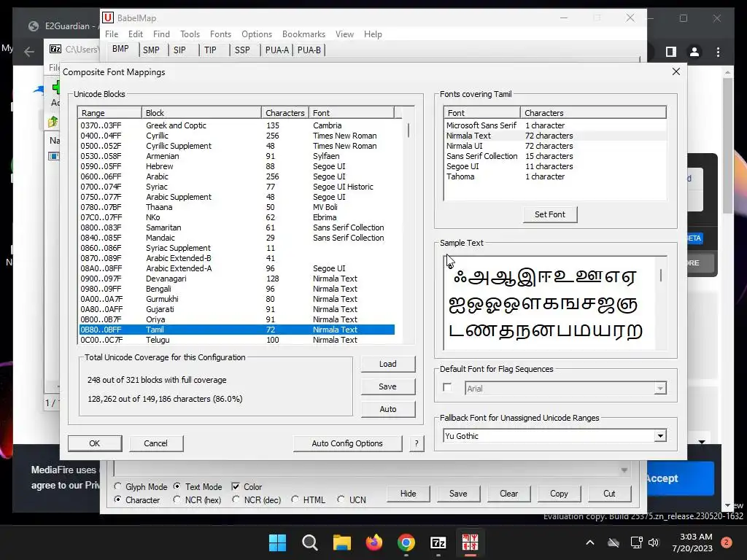The width and height of the screenshot is (747, 560).
Task: Select HTML radio button
Action: [295, 499]
